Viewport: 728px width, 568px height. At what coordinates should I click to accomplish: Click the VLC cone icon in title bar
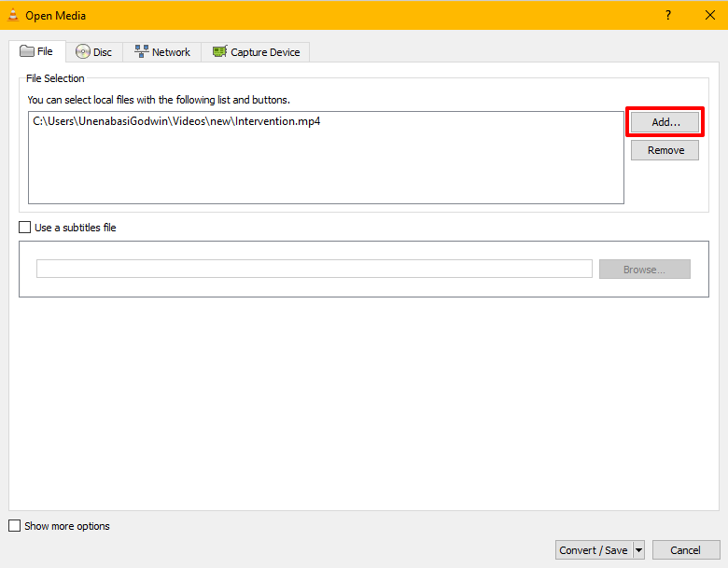13,15
